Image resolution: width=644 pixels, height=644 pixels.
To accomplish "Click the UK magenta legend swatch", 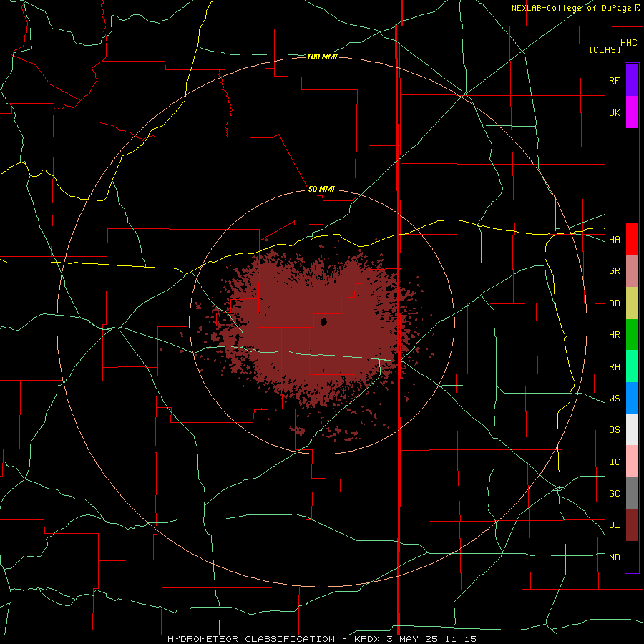I will [x=632, y=112].
